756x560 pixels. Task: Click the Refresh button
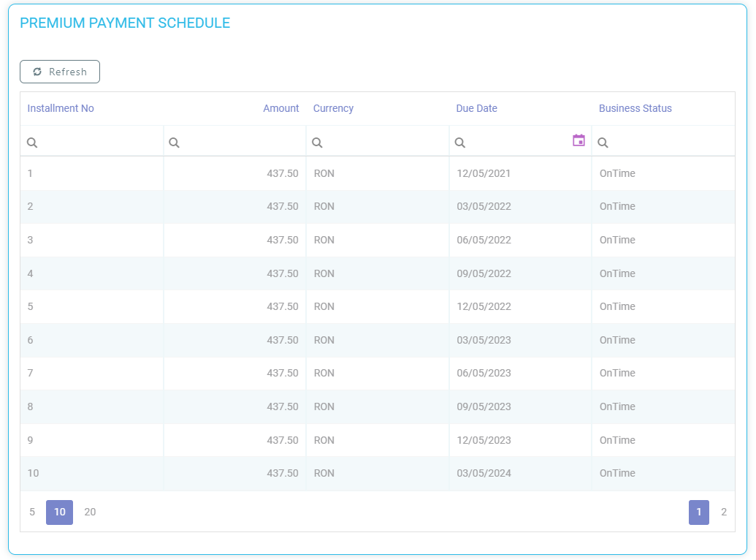pyautogui.click(x=60, y=72)
